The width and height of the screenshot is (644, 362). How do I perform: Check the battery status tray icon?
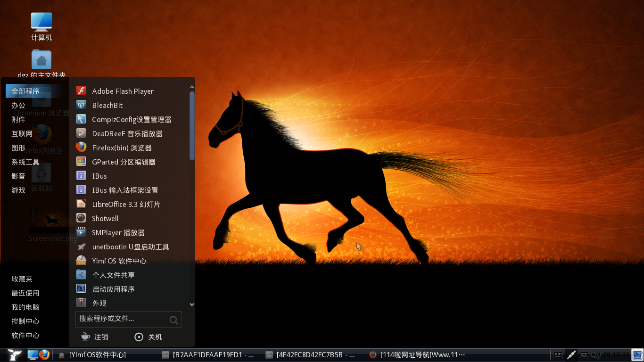click(x=584, y=355)
